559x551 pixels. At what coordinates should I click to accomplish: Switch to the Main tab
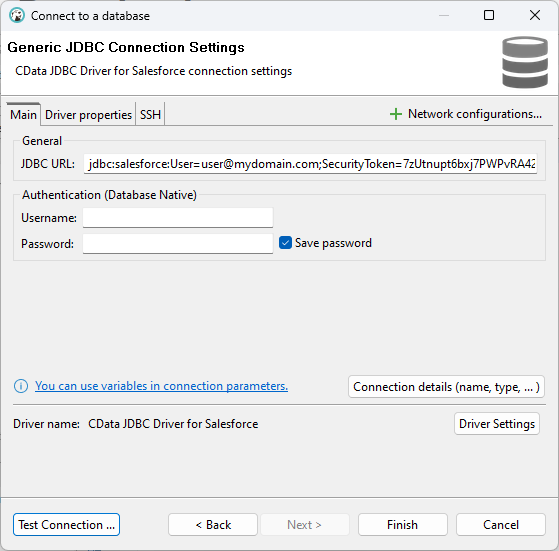click(x=24, y=115)
